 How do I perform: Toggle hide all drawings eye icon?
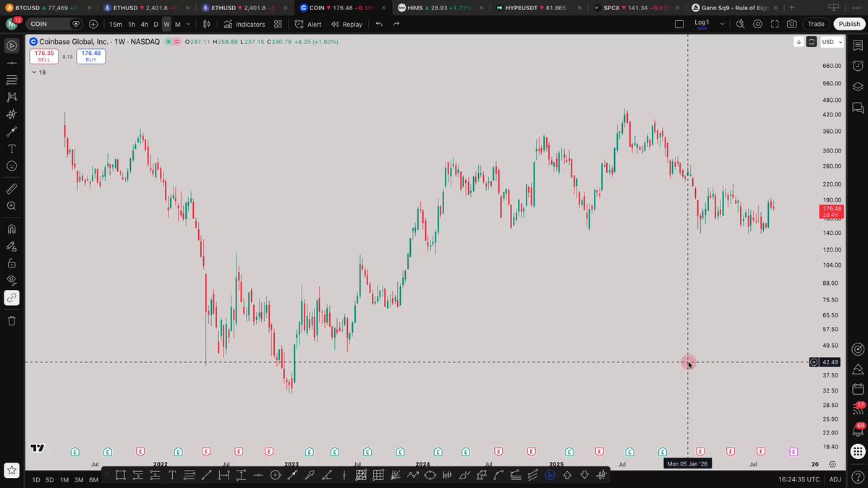tap(12, 280)
